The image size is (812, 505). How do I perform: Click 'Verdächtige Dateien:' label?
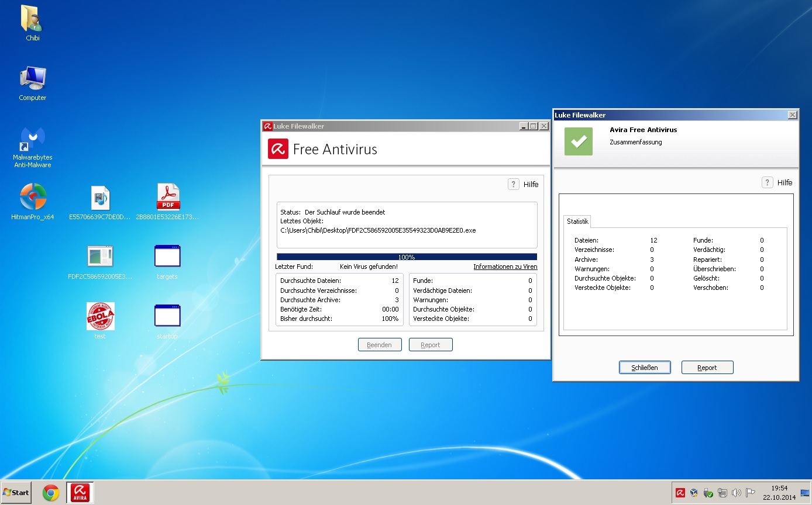point(442,290)
